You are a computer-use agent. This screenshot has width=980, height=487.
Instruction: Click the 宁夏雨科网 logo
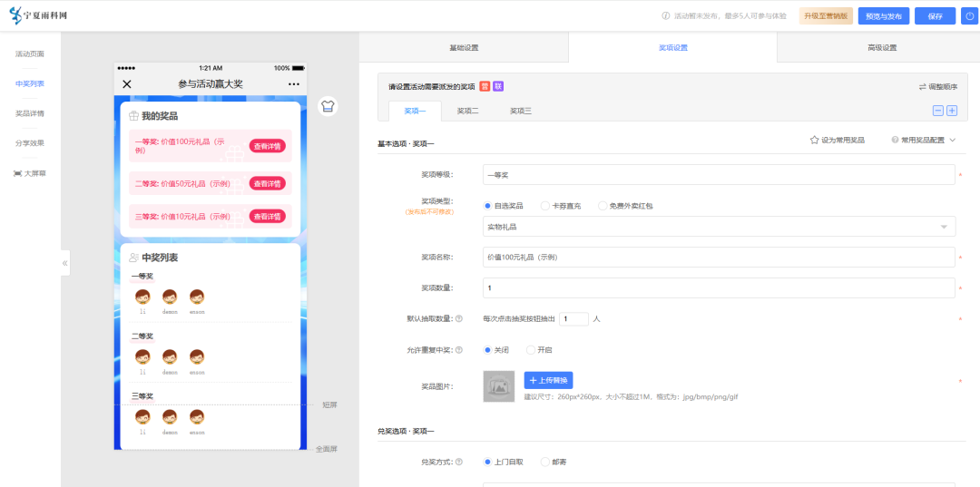pos(38,15)
